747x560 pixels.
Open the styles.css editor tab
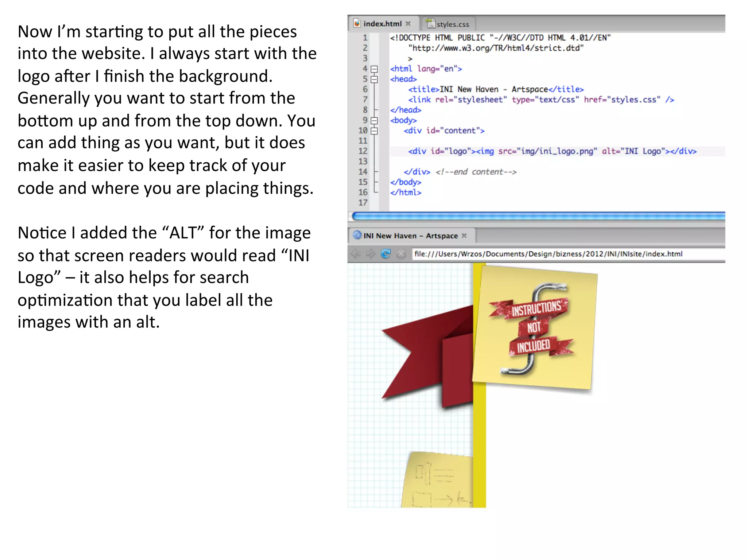[x=448, y=24]
